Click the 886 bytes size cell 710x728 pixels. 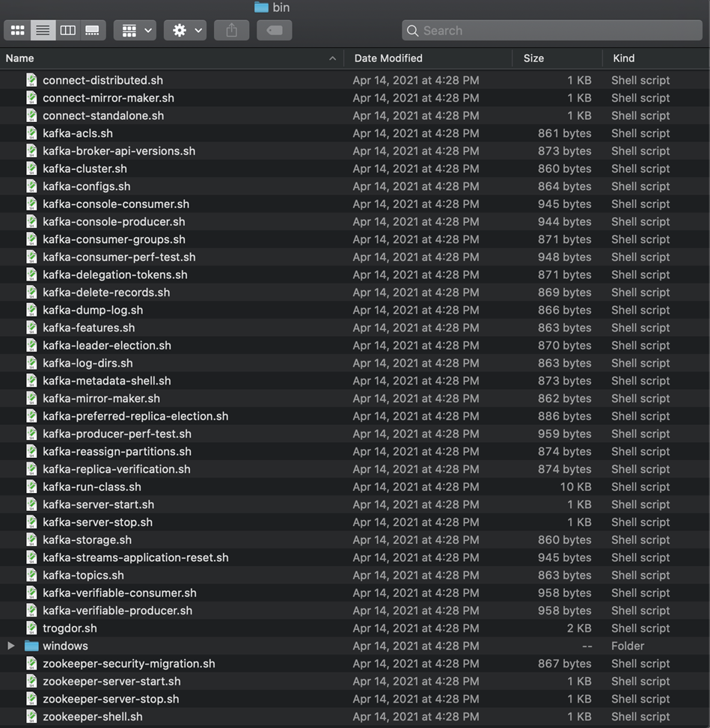pyautogui.click(x=565, y=416)
